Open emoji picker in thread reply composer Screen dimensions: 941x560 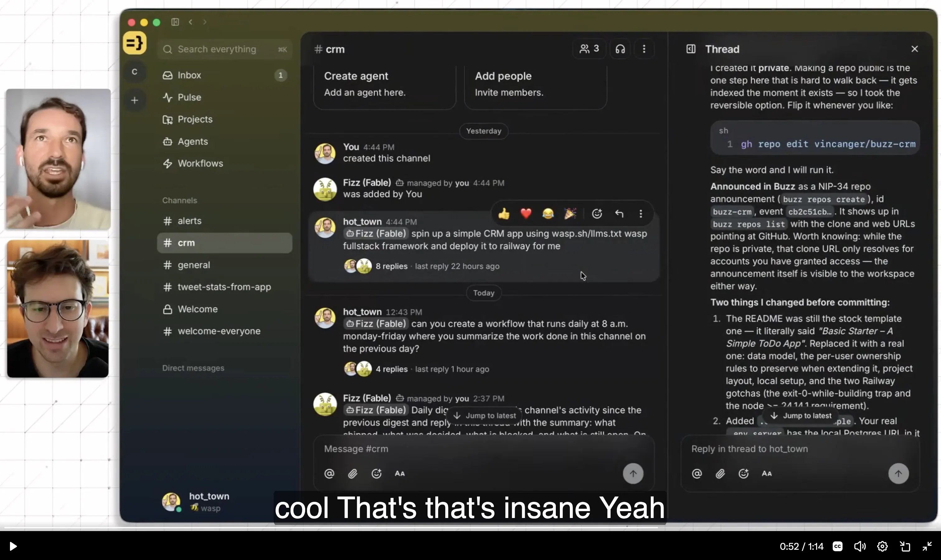click(744, 474)
